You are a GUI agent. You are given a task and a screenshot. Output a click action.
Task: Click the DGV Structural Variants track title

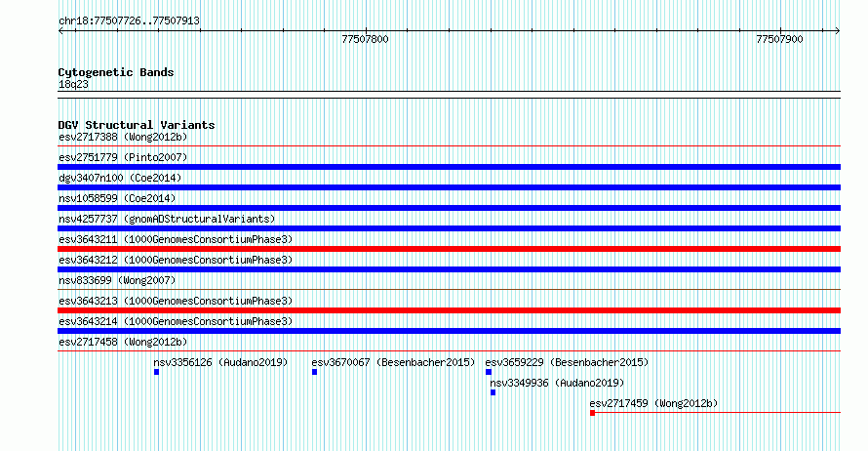point(137,125)
